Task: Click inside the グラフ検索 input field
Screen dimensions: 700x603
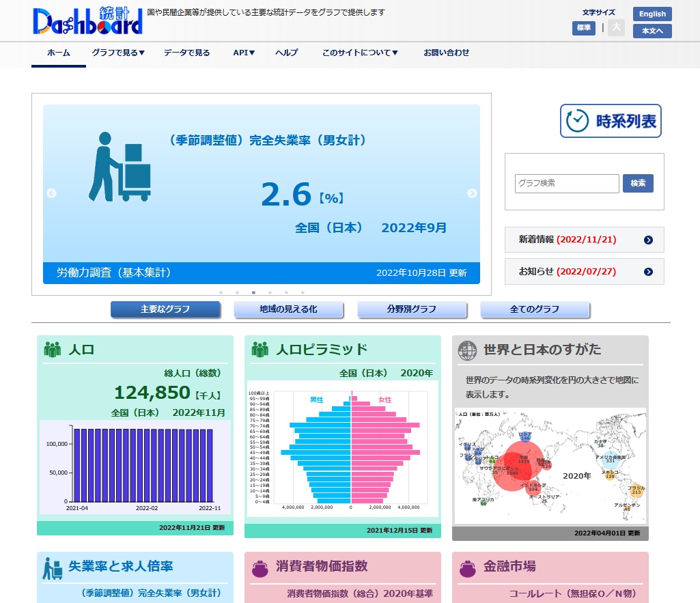Action: pos(567,183)
